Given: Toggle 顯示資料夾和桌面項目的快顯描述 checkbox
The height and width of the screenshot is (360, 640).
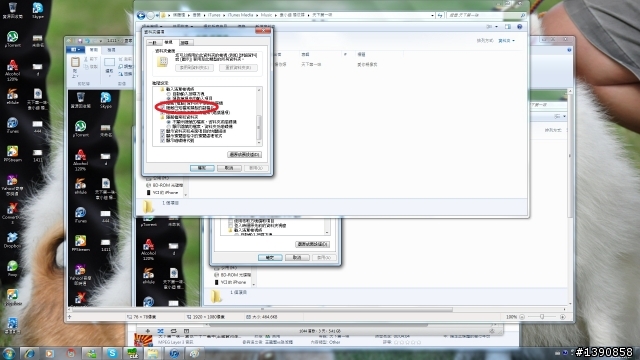Looking at the screenshot, I should [162, 131].
